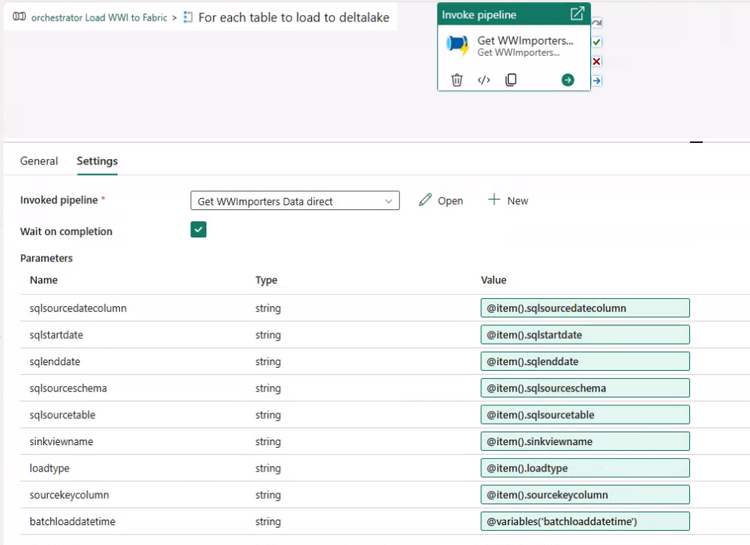Select the On skip output connector

tap(596, 23)
